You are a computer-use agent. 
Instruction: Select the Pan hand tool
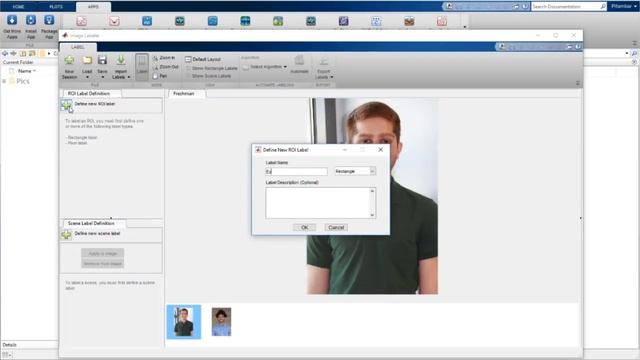(x=160, y=76)
